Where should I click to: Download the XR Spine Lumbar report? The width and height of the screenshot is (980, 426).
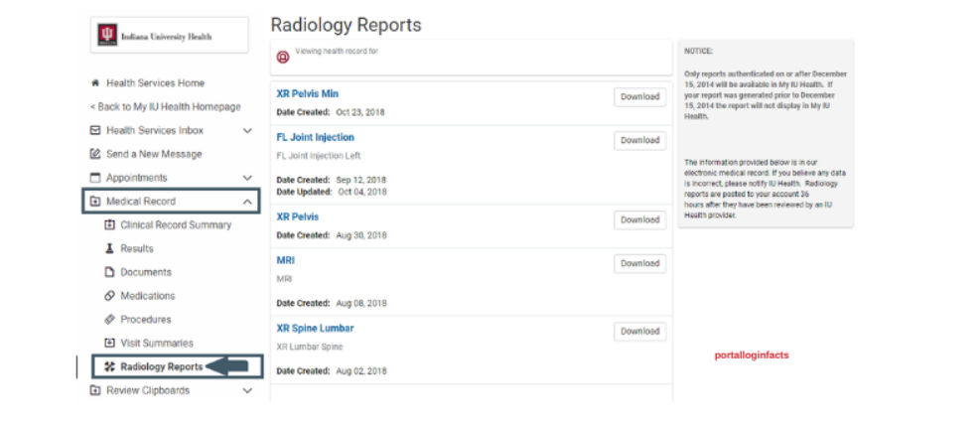pos(640,332)
